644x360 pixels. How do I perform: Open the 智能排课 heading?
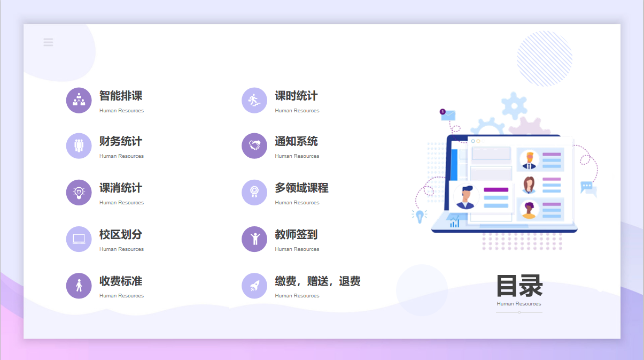click(121, 96)
